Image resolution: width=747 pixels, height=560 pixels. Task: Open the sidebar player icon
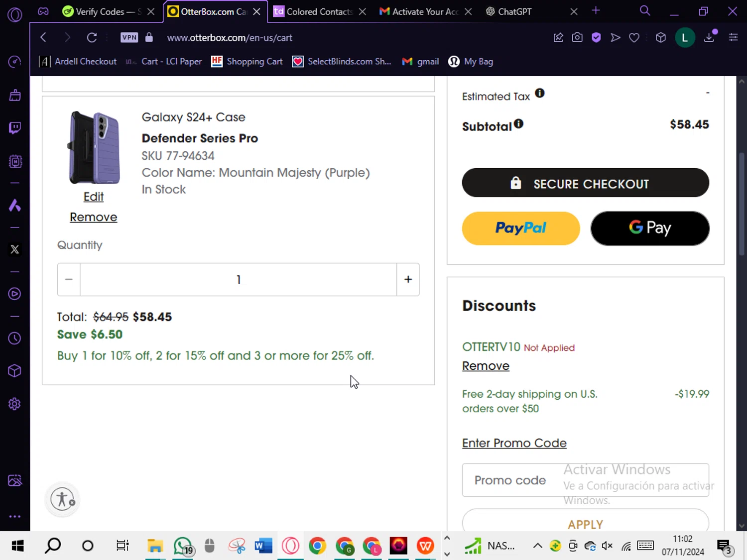click(15, 294)
